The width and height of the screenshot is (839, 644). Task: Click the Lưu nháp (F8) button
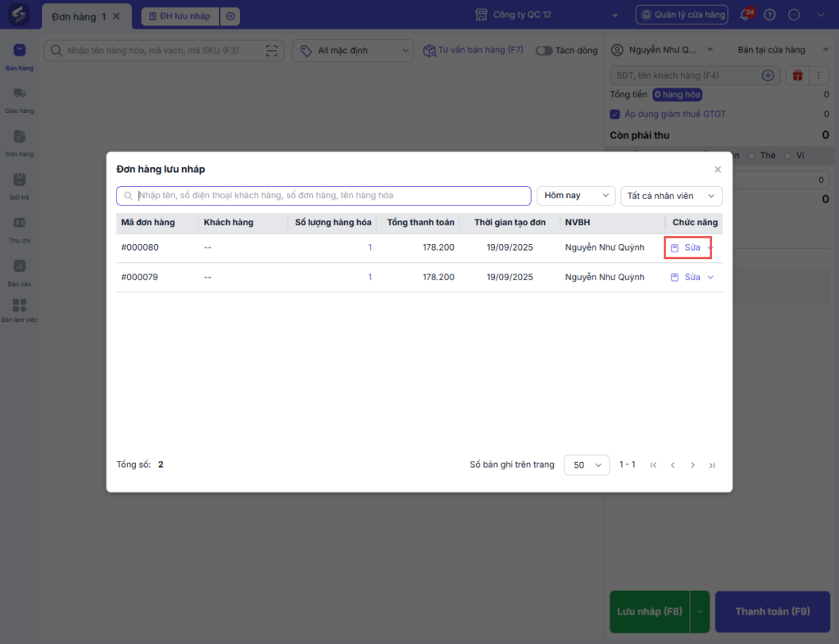(x=650, y=612)
